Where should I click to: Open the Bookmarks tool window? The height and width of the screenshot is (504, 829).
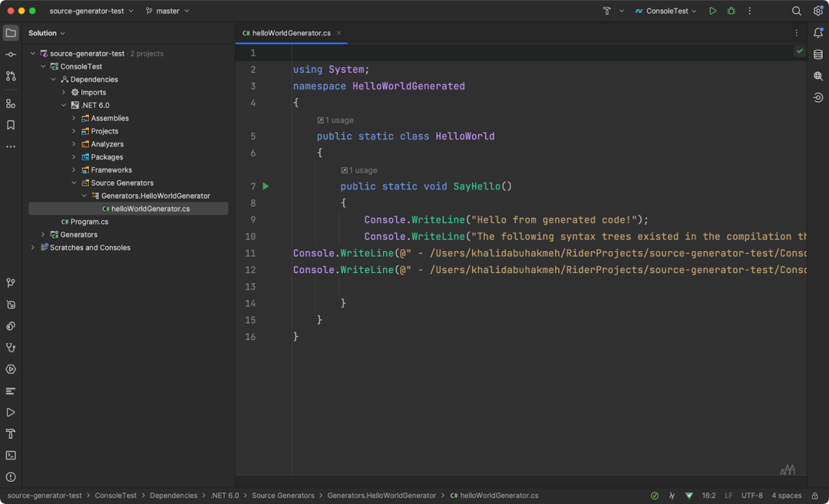point(11,125)
